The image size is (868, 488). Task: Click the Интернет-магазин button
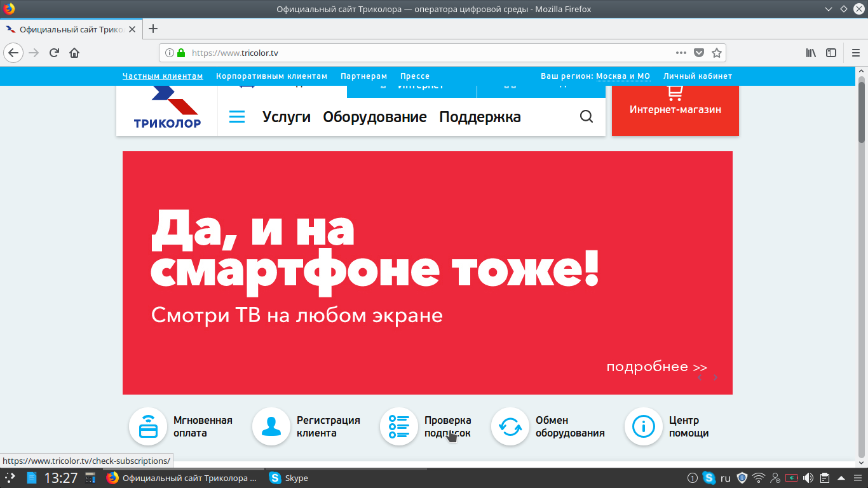click(x=675, y=109)
